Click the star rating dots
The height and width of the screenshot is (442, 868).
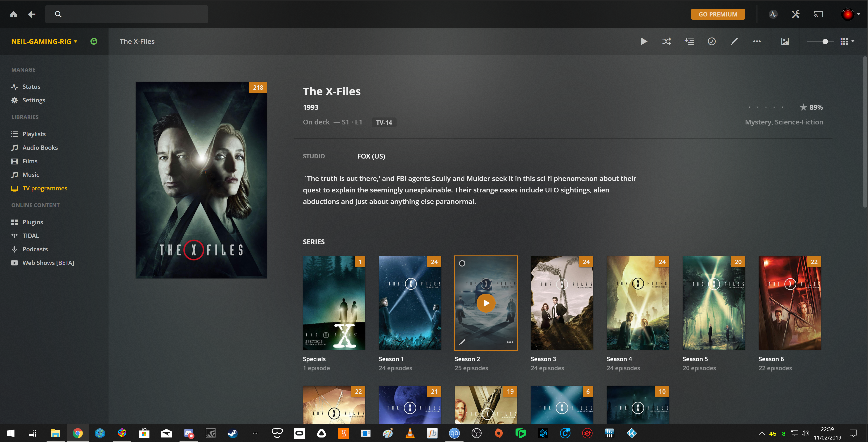point(766,107)
